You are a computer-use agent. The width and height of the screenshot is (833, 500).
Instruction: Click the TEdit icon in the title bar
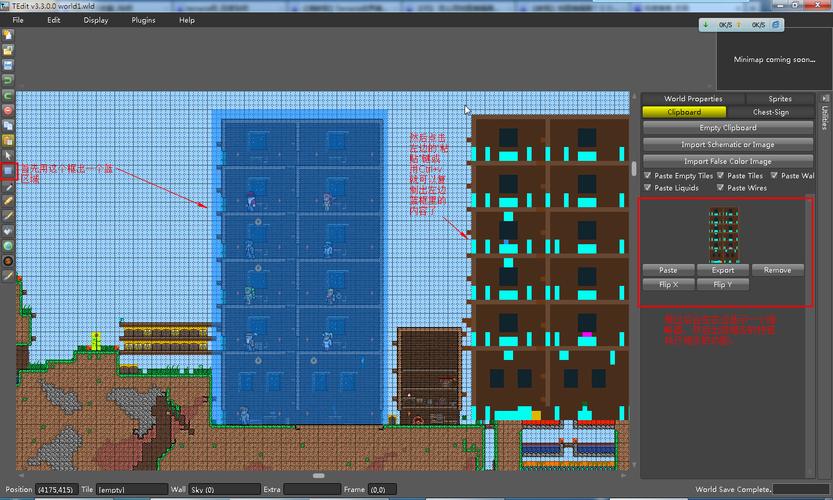(5, 6)
